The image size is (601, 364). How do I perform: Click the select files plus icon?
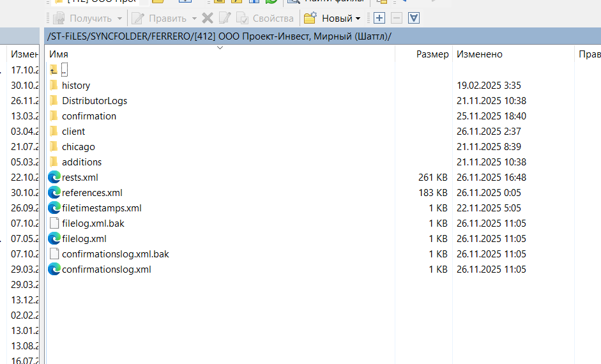(x=379, y=18)
